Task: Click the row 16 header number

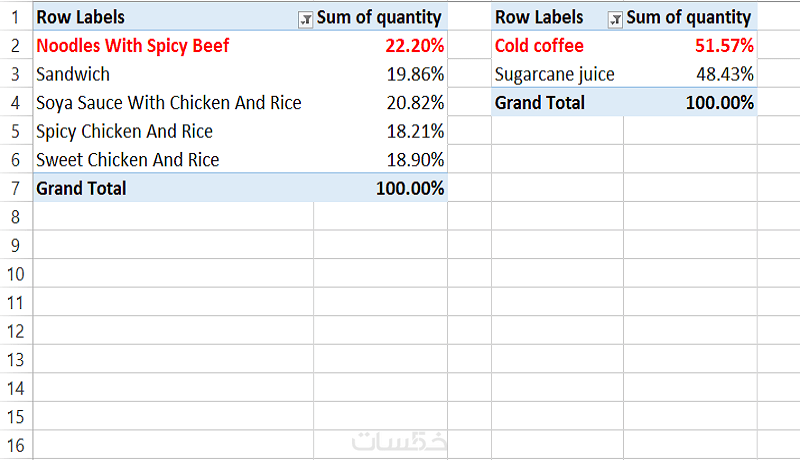Action: (x=15, y=444)
